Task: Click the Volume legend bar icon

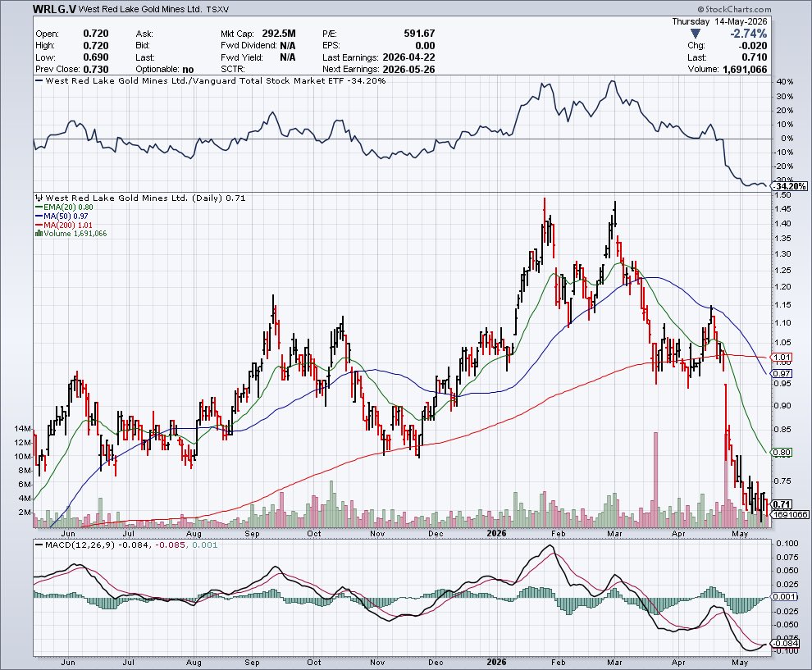Action: (x=39, y=234)
